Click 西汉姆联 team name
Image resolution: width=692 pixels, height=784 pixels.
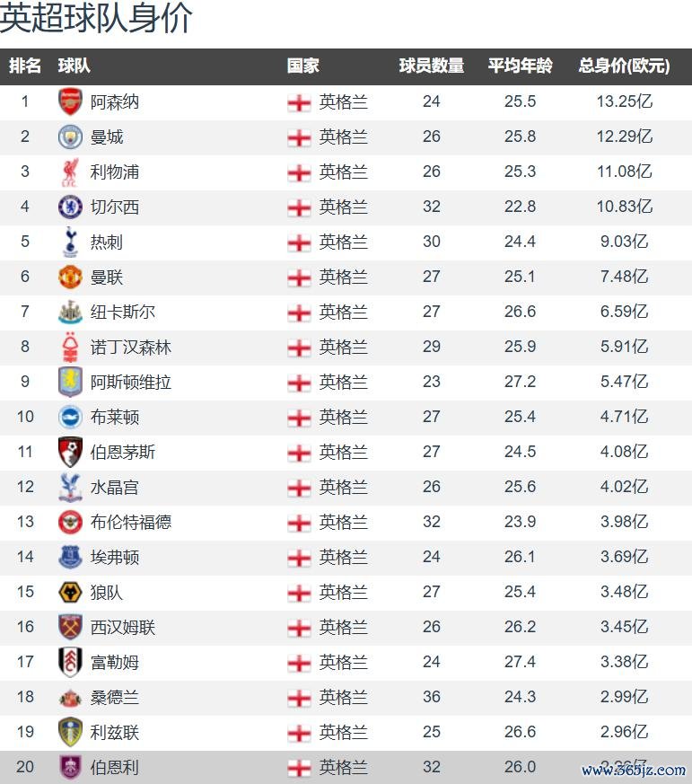tap(123, 628)
